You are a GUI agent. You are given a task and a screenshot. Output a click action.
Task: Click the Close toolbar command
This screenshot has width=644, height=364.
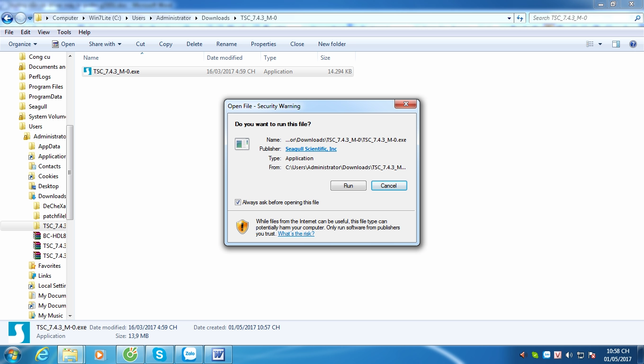click(297, 44)
